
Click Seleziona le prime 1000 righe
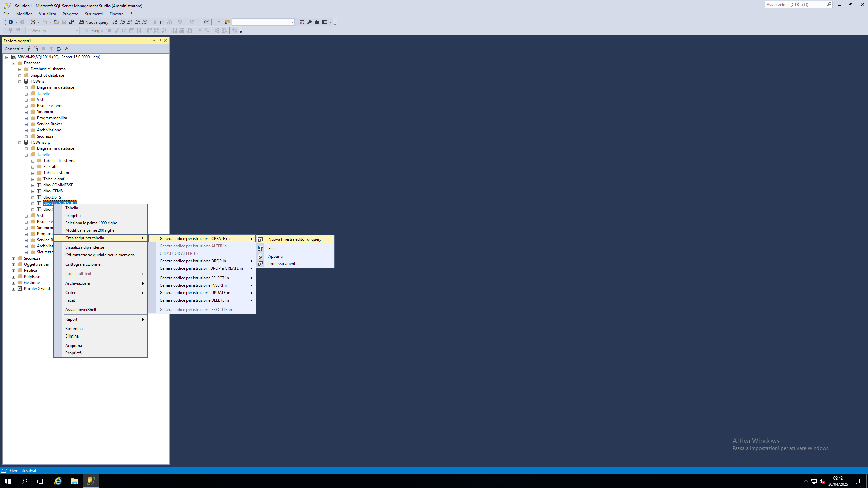101,223
